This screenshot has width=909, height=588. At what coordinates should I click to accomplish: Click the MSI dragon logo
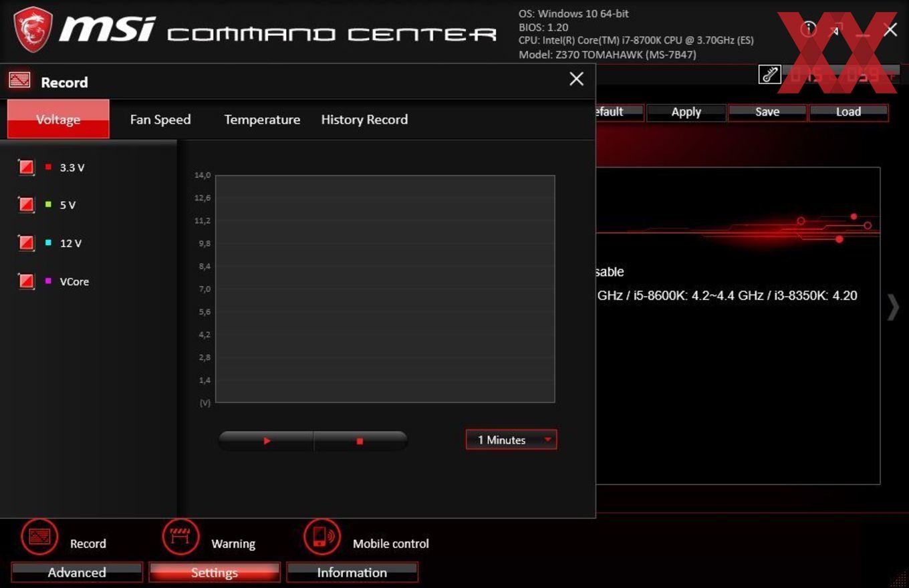(33, 31)
